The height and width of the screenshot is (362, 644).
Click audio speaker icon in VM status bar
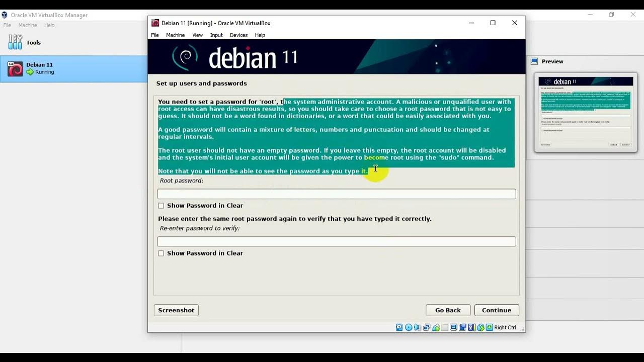[x=417, y=327]
